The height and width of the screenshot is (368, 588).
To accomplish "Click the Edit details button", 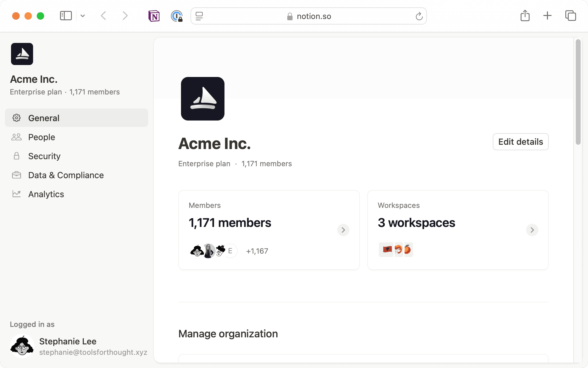I will click(x=520, y=142).
